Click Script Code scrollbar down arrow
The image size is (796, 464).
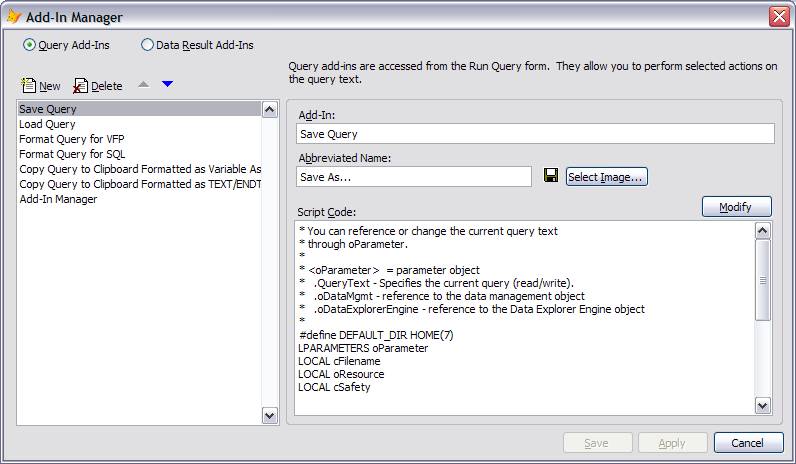click(x=762, y=405)
